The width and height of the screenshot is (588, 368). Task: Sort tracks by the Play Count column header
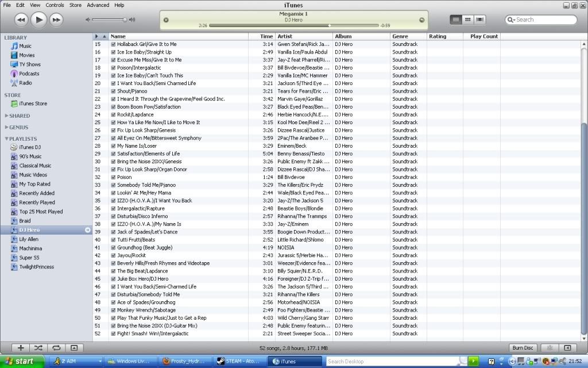(x=482, y=36)
